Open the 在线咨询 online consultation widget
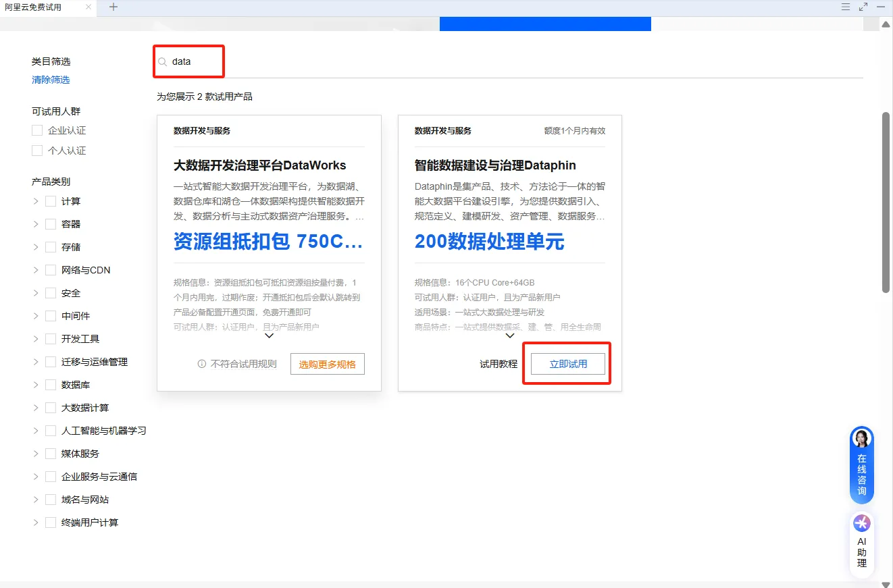 [x=862, y=465]
